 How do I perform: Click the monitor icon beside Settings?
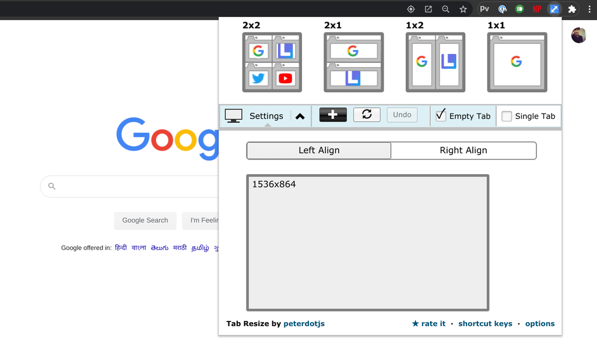coord(233,115)
